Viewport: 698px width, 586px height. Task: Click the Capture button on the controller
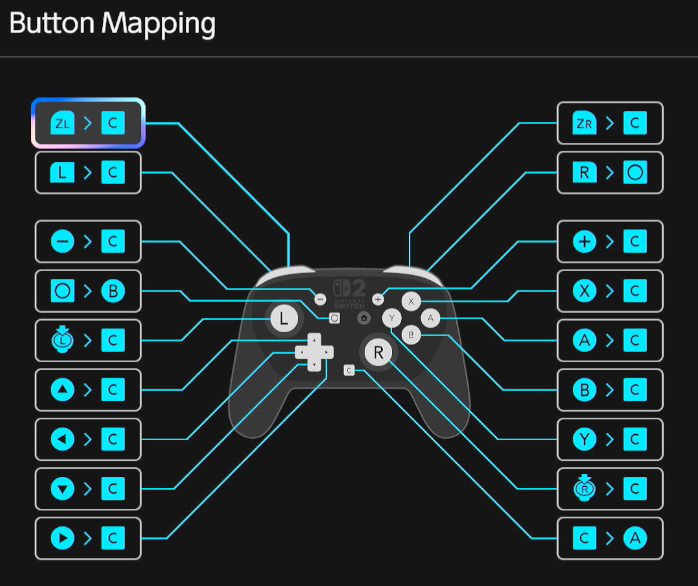tap(334, 318)
